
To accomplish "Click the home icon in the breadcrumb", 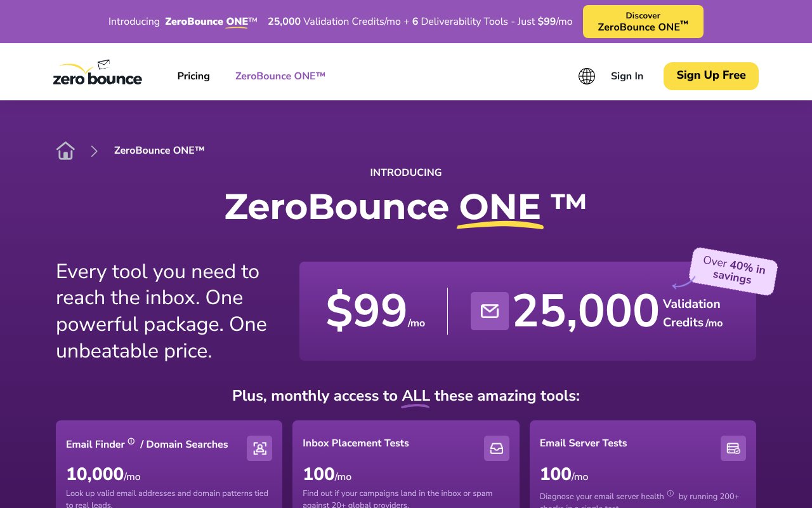I will pos(65,150).
